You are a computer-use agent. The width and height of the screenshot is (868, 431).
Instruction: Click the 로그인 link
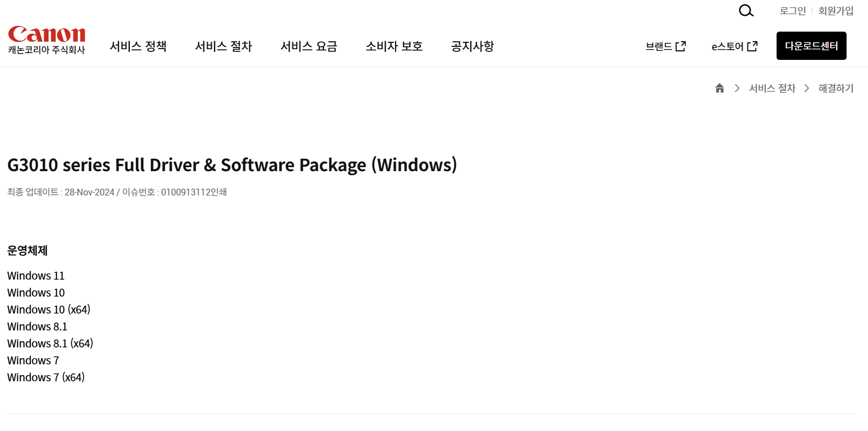tap(793, 11)
